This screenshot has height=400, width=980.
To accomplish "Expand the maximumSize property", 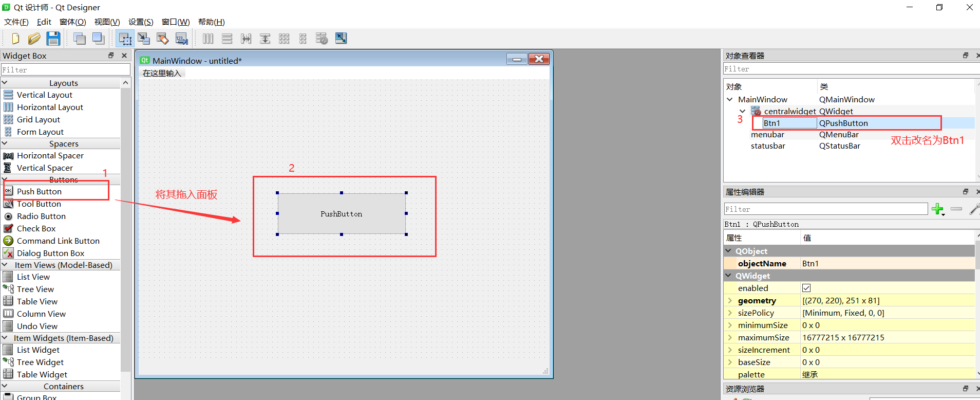I will click(x=730, y=337).
